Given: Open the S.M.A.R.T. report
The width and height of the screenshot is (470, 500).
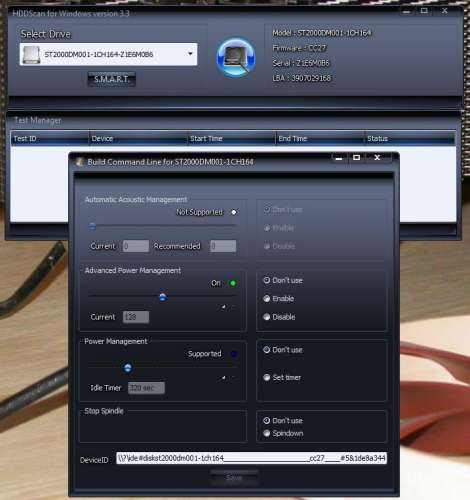Looking at the screenshot, I should click(112, 79).
